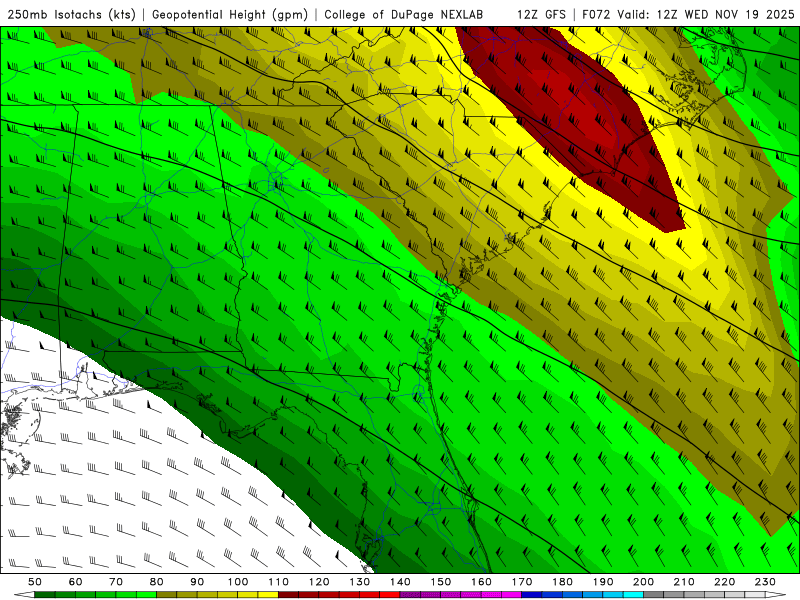
Task: Click the 110 label on the color scale
Action: pos(278,582)
